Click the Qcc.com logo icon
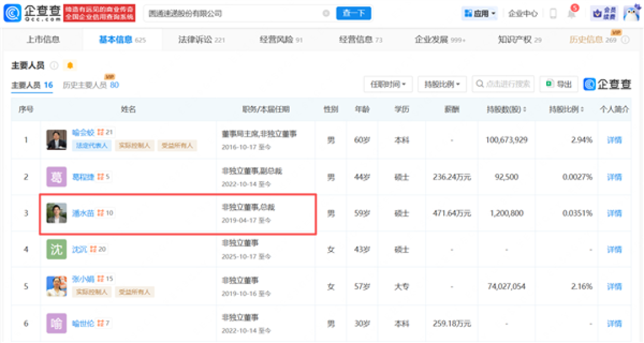This screenshot has height=343, width=644. tap(13, 13)
